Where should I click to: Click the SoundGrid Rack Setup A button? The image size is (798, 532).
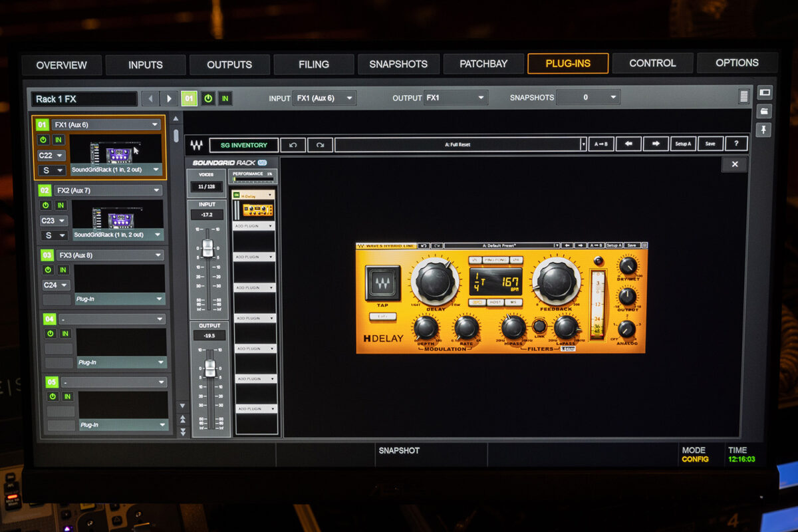click(x=683, y=144)
